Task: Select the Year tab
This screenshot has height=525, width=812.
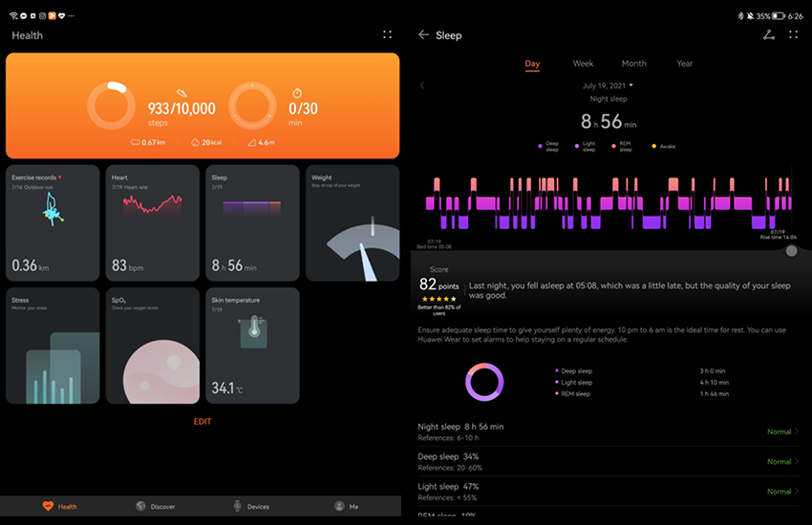Action: click(x=685, y=64)
